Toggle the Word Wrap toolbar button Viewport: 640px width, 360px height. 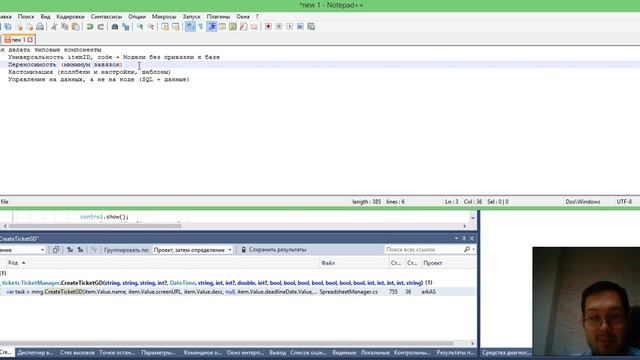tap(190, 27)
